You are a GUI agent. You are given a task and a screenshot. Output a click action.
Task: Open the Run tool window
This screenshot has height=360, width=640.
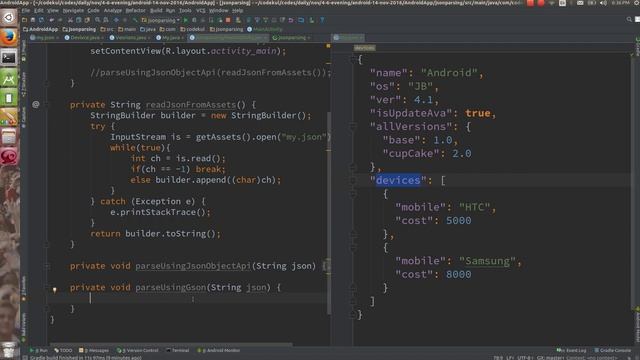coord(39,350)
